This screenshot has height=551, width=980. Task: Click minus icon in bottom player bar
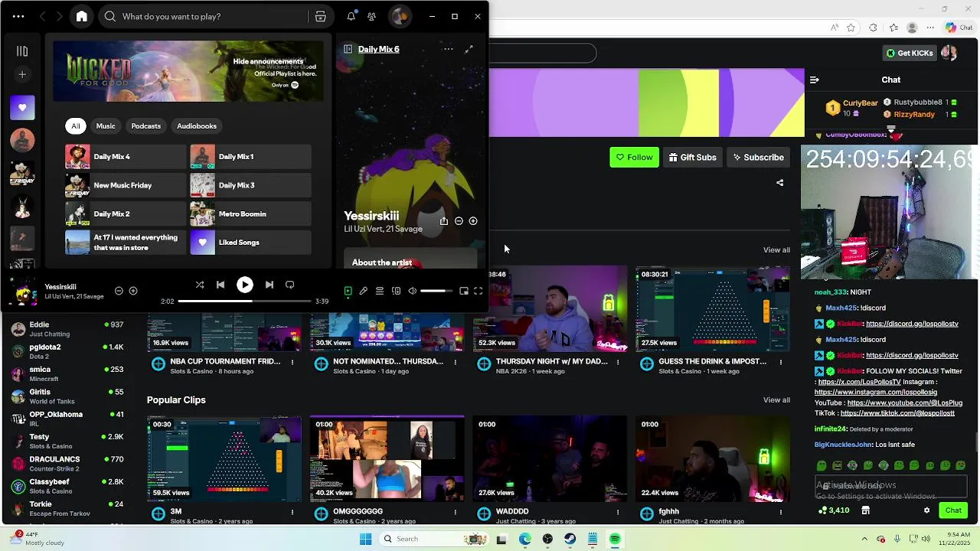[119, 291]
